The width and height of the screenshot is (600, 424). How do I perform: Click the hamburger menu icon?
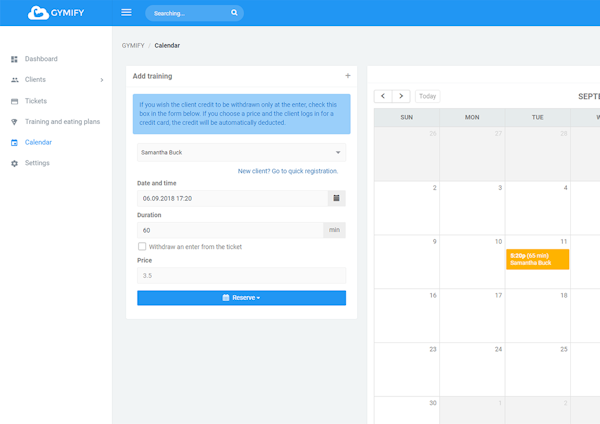tap(126, 13)
